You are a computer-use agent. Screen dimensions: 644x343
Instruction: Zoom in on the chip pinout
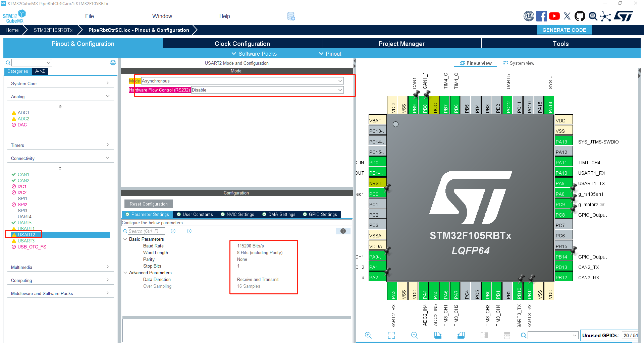coord(368,335)
